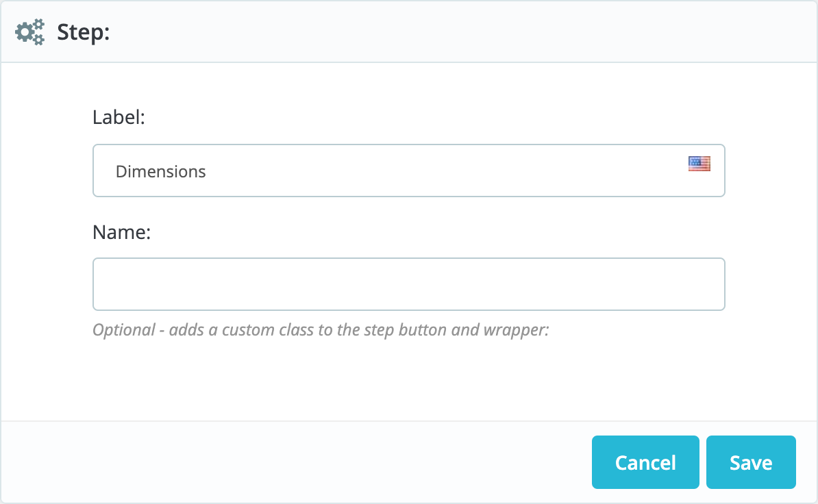This screenshot has width=818, height=504.
Task: Focus the empty Name input field
Action: coord(408,284)
